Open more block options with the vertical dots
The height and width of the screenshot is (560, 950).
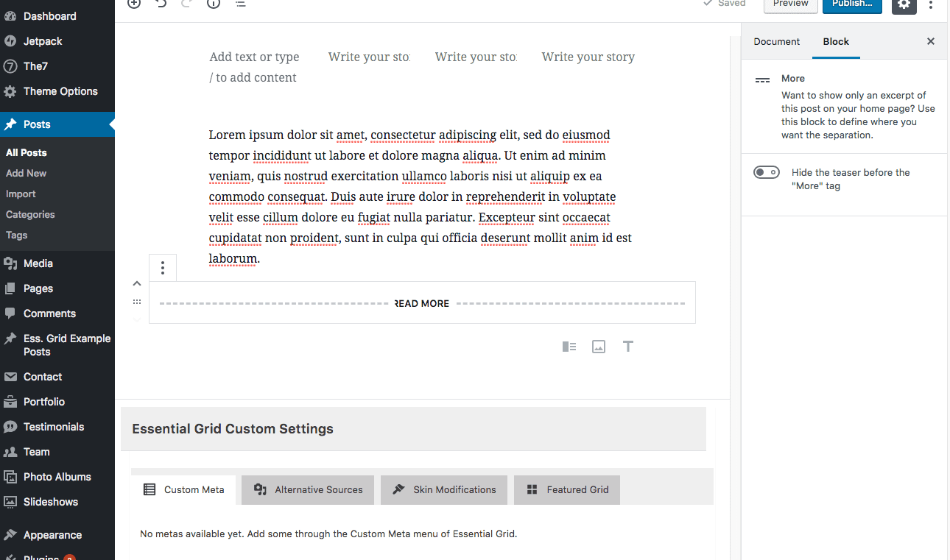click(162, 268)
